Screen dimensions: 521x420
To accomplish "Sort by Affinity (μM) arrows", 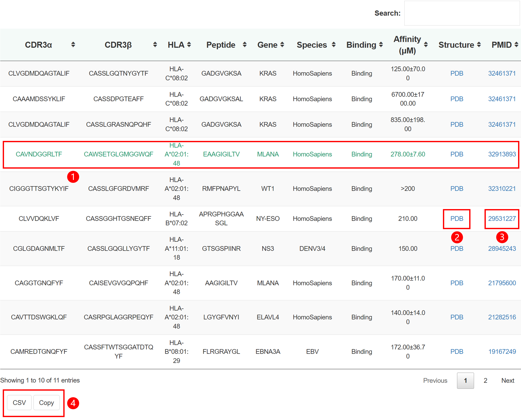I will (426, 45).
